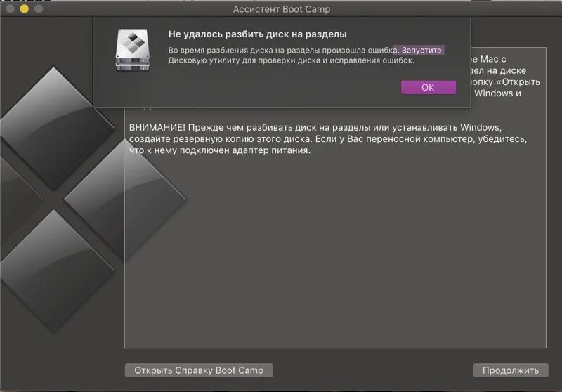Viewport: 562px width, 392px height.
Task: Click the gray zoom window button
Action: [x=39, y=8]
